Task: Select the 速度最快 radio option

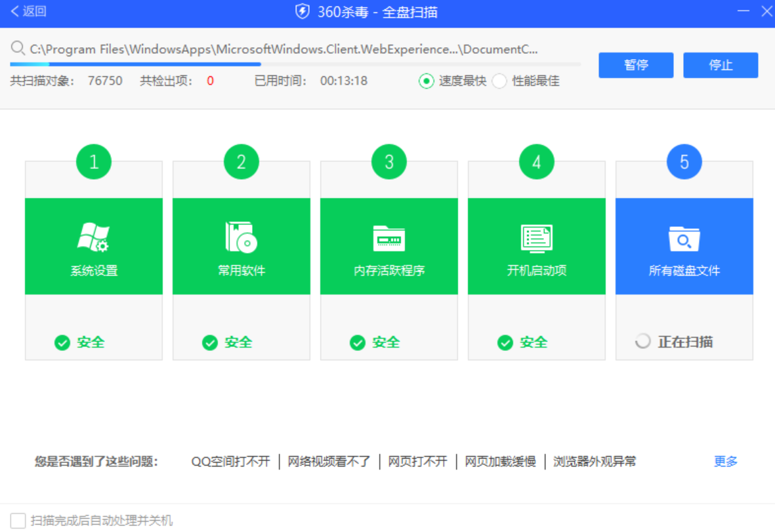Action: pyautogui.click(x=426, y=81)
